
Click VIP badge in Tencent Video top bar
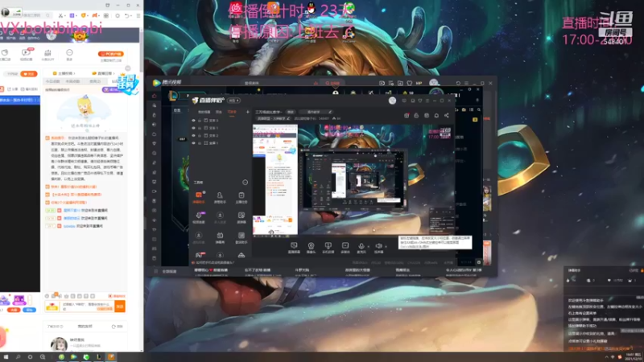pyautogui.click(x=419, y=83)
